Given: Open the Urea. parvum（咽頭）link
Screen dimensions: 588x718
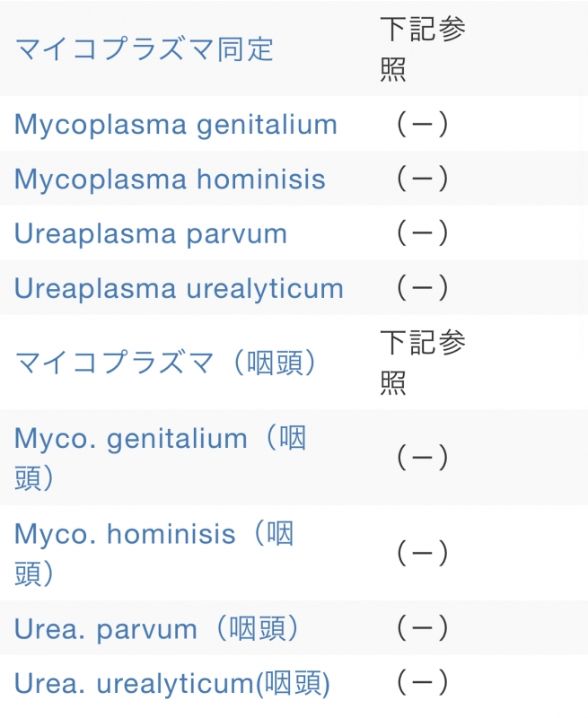Looking at the screenshot, I should (157, 629).
